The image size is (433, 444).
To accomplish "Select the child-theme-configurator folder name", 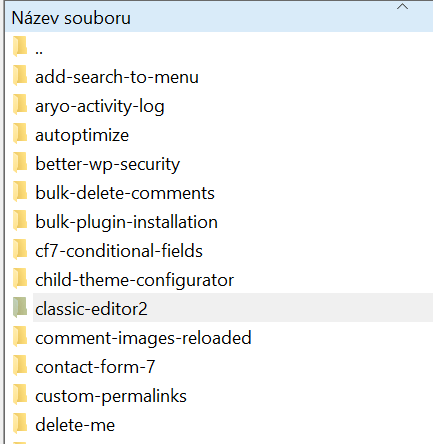I will click(134, 280).
